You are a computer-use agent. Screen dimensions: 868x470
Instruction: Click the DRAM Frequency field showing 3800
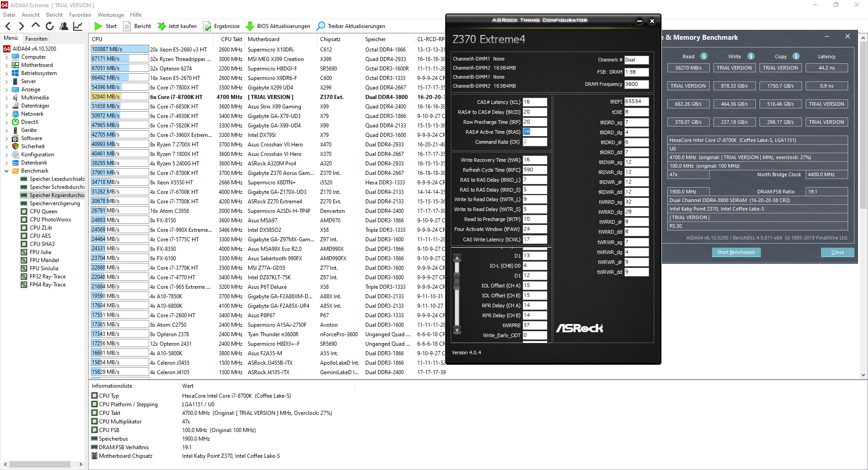point(637,84)
